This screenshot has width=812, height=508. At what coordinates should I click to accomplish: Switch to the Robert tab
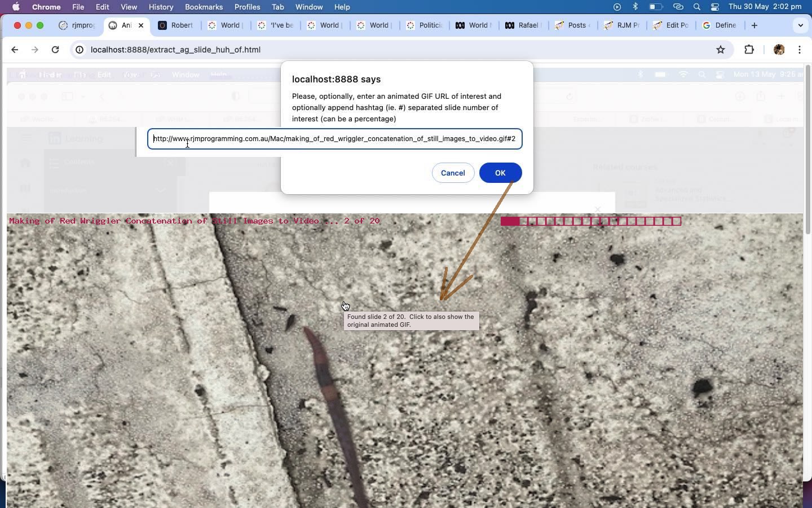click(176, 25)
